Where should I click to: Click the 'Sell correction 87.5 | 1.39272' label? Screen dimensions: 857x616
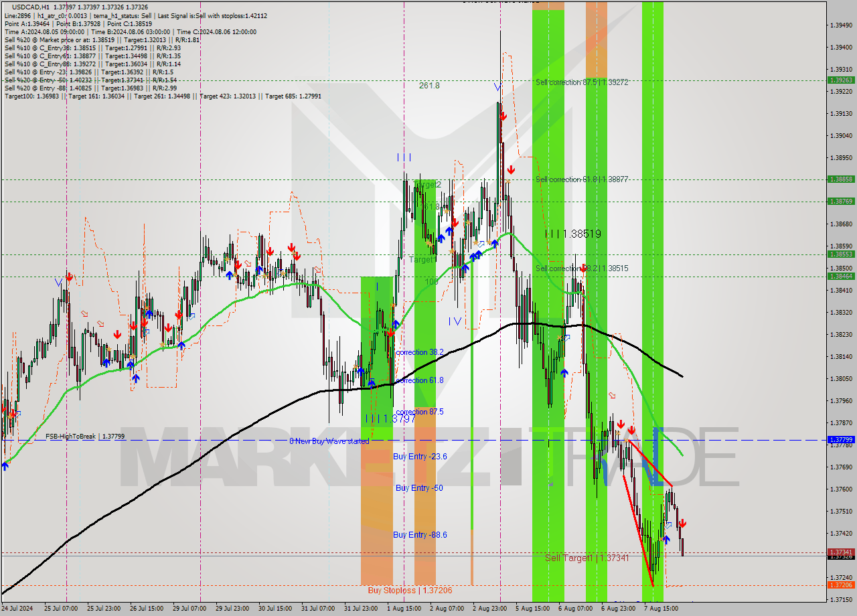582,82
